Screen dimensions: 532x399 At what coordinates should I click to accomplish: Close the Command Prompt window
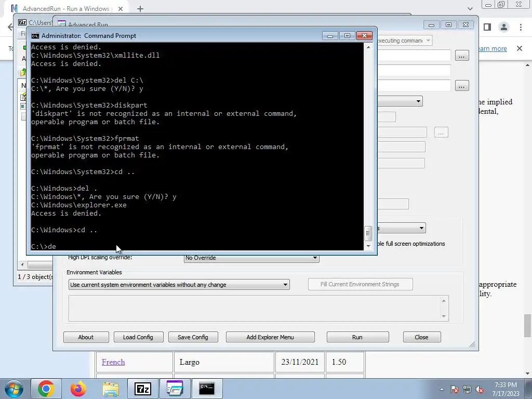pos(364,36)
